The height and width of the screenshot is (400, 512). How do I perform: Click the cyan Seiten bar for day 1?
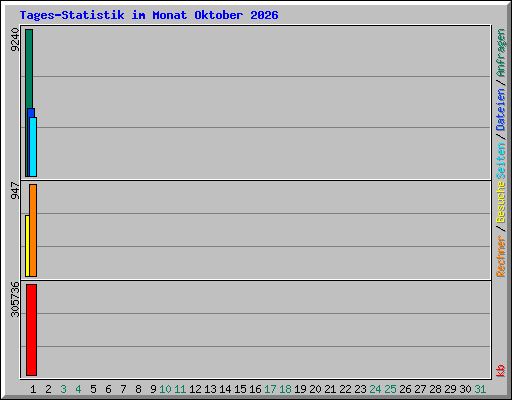tap(33, 147)
